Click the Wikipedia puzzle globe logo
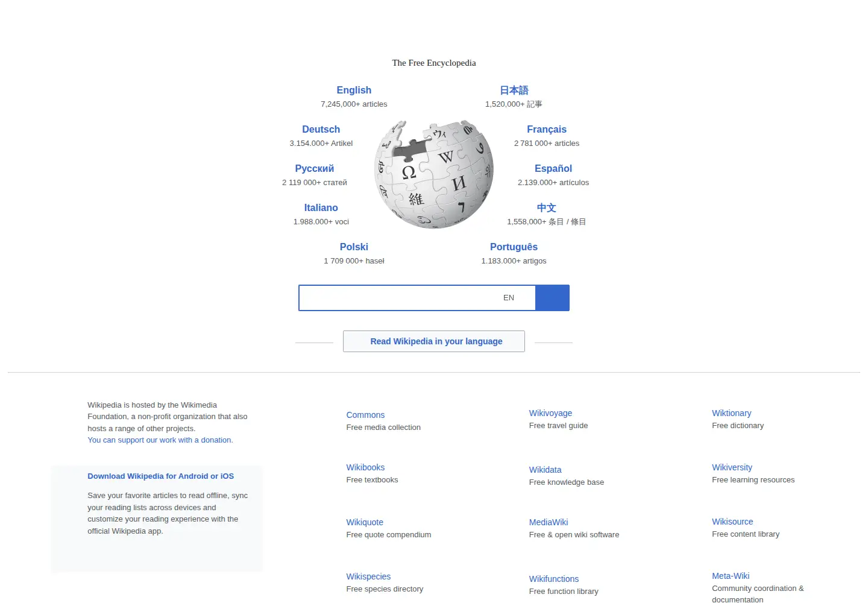 [434, 174]
